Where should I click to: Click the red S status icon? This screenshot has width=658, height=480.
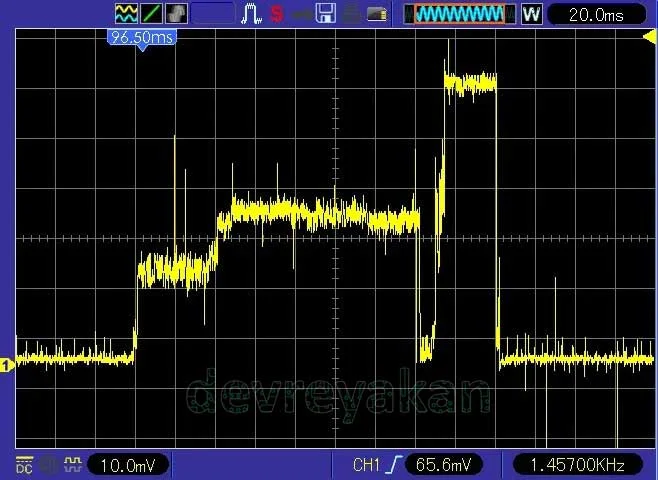[276, 14]
